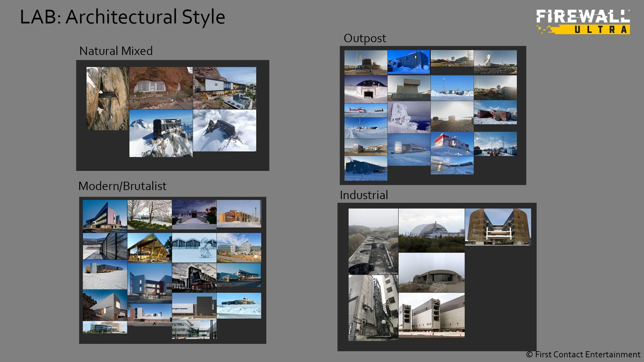Select the blue container building in snow photo
This screenshot has height=362, width=644.
[x=409, y=62]
